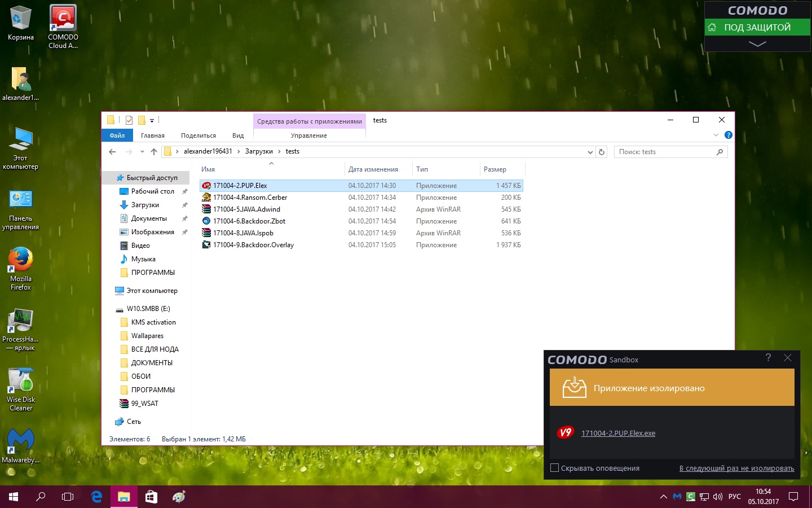This screenshot has height=508, width=812.
Task: Click the 'Поиск: tests' search field
Action: point(664,152)
